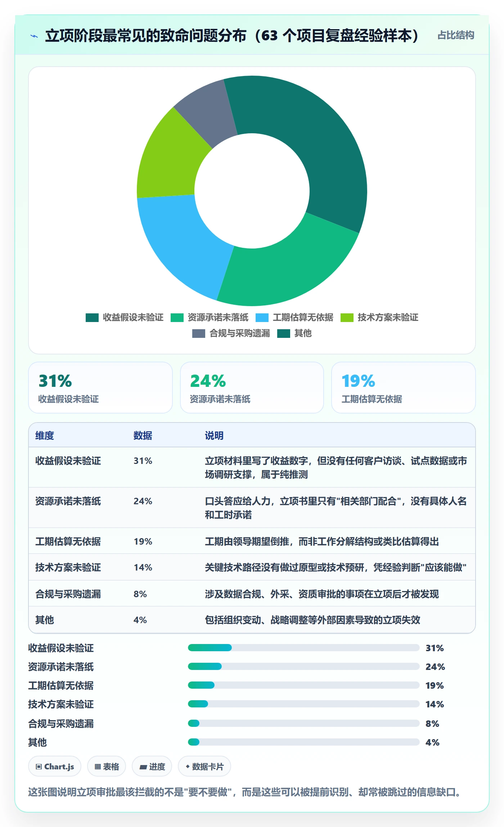
Task: Open the 24% 资源承诺未落纸 stat card
Action: [x=252, y=388]
